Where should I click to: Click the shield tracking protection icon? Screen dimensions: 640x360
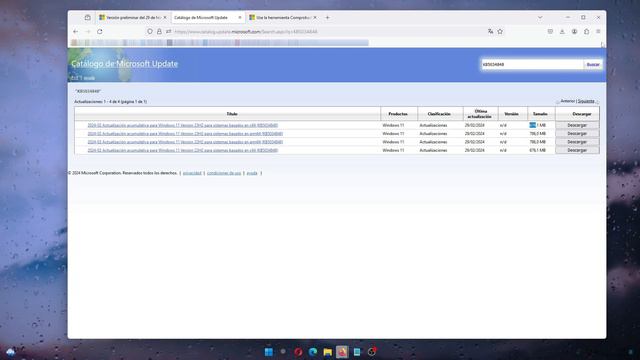tap(150, 31)
